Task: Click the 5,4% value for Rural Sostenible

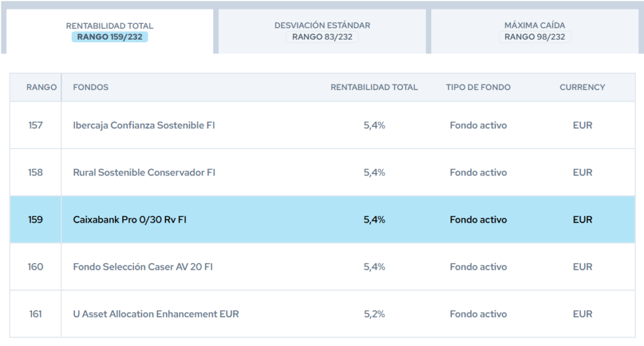Action: (374, 172)
